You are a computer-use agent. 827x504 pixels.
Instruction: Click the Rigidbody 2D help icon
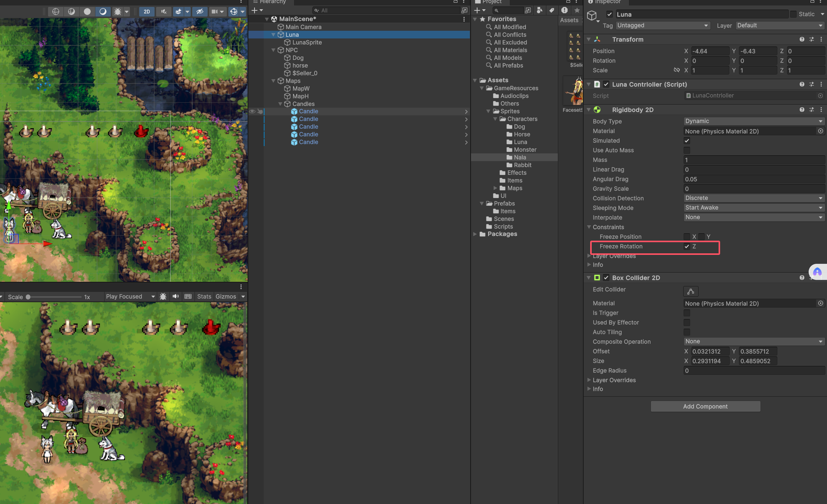(802, 110)
